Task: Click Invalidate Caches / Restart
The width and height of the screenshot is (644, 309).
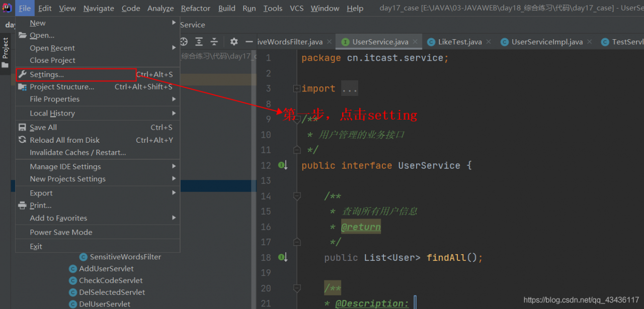Action: 98,152
